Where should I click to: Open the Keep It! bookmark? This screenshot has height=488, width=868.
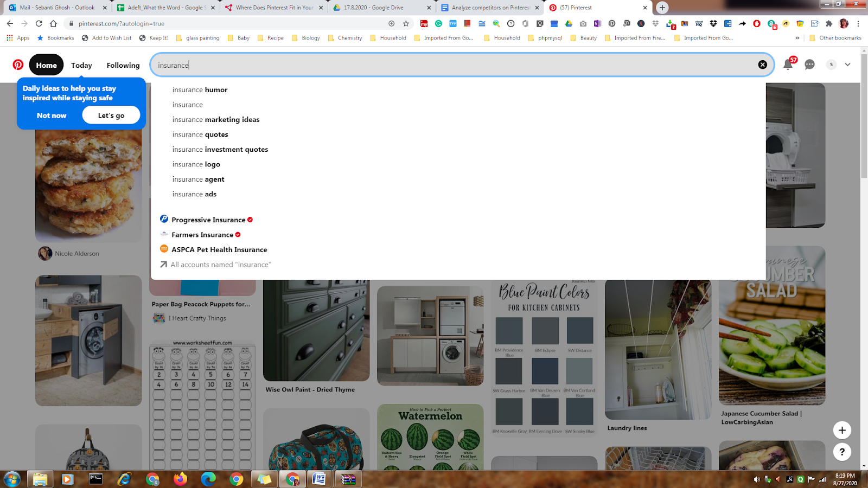click(x=154, y=38)
